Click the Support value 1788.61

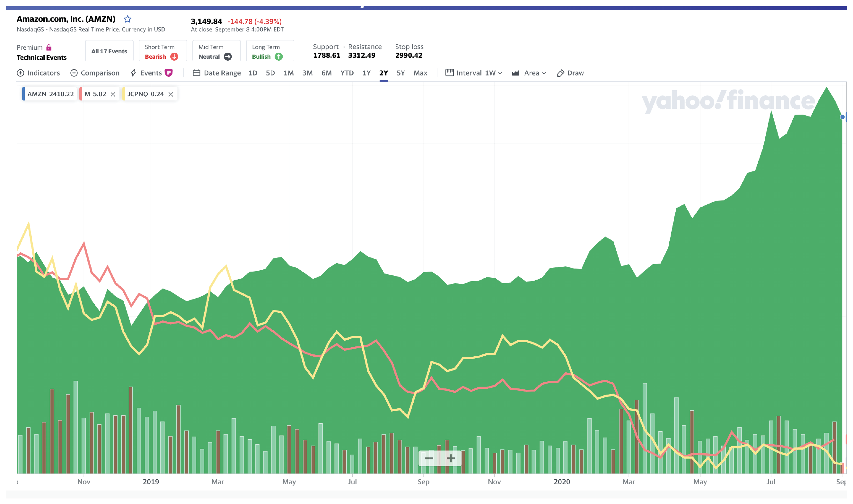coord(326,55)
